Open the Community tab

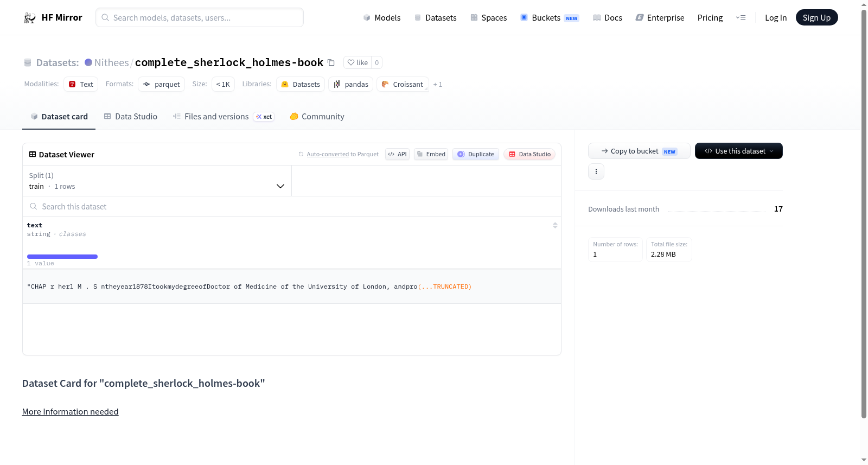317,117
